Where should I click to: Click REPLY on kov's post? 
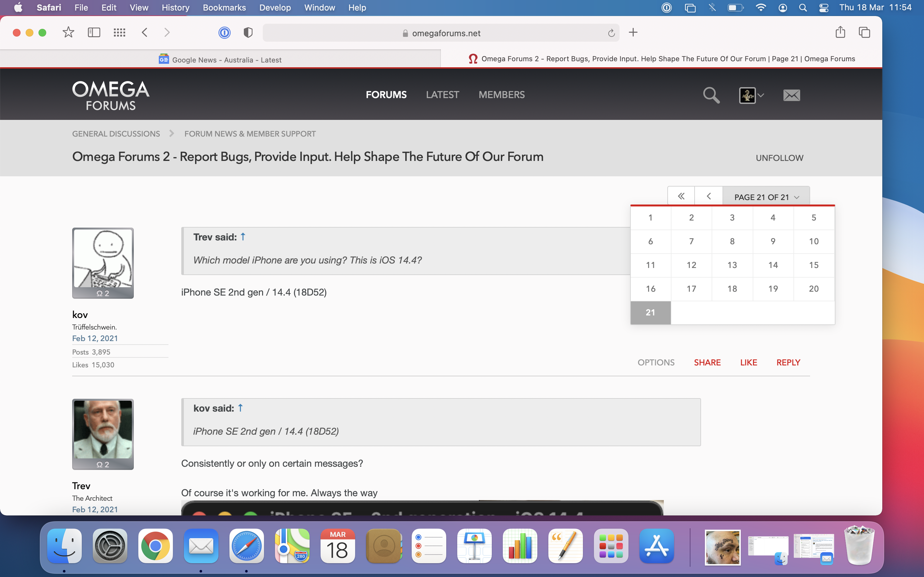coord(788,362)
